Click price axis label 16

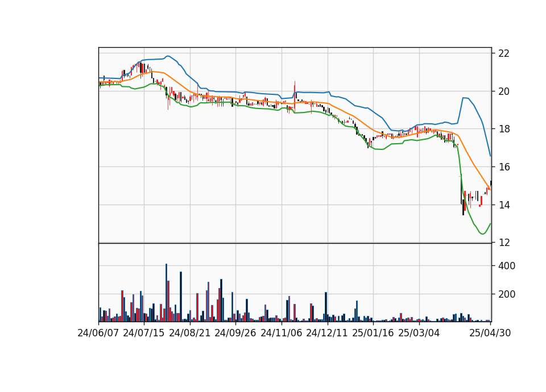tap(504, 167)
